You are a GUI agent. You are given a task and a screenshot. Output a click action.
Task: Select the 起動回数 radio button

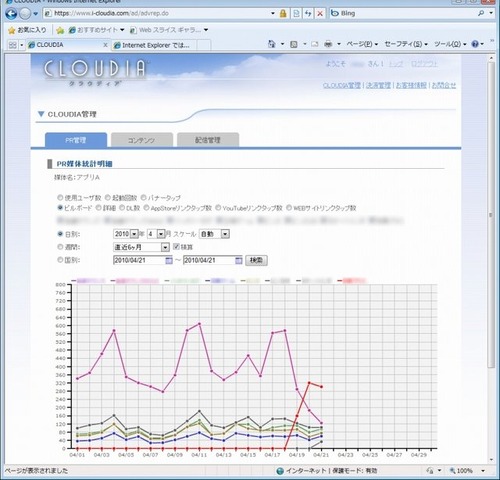click(x=108, y=197)
